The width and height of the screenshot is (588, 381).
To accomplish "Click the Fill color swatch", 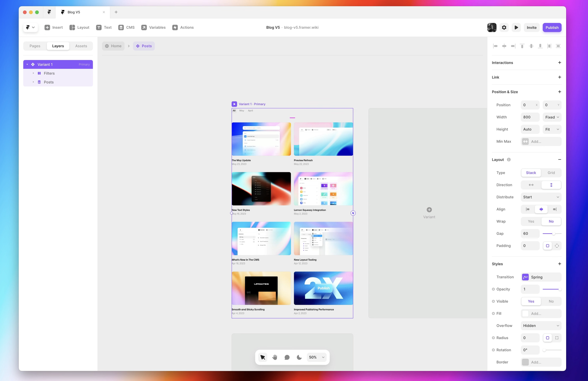I will (x=526, y=313).
